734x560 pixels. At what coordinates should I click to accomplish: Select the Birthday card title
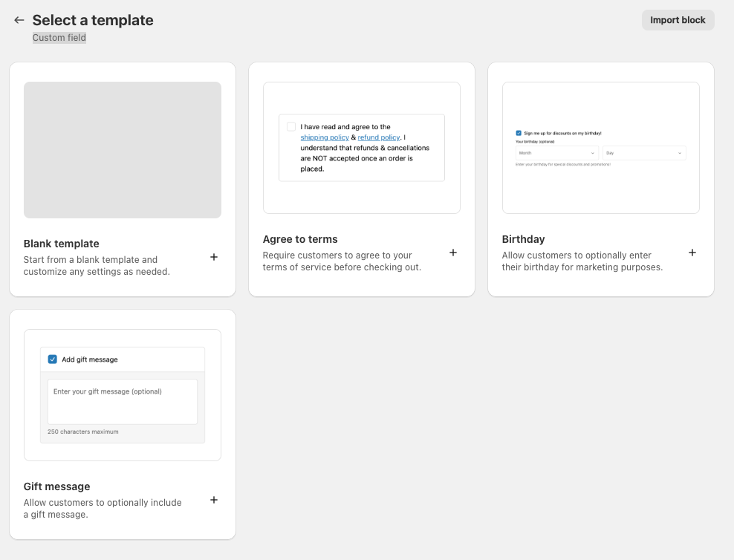pyautogui.click(x=523, y=239)
